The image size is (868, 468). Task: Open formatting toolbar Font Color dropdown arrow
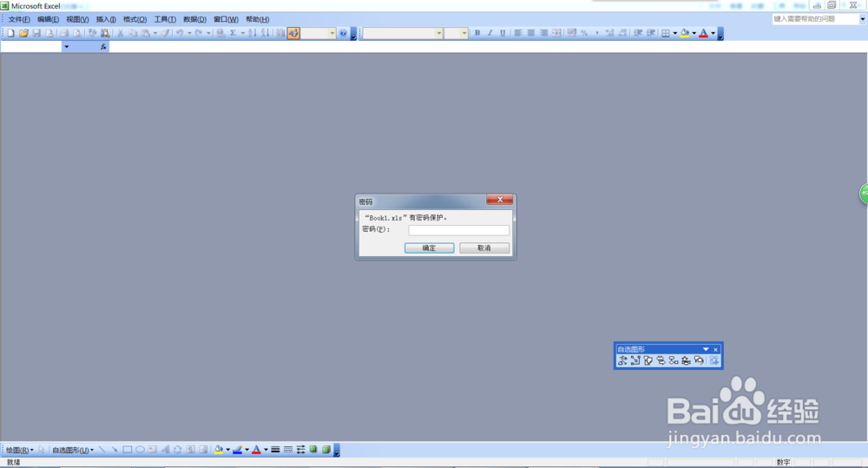coord(713,33)
